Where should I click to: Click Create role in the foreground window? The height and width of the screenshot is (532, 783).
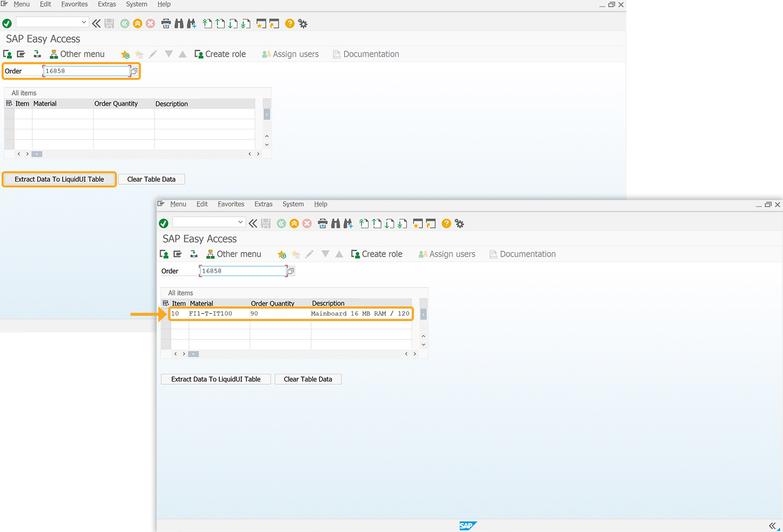pyautogui.click(x=377, y=254)
